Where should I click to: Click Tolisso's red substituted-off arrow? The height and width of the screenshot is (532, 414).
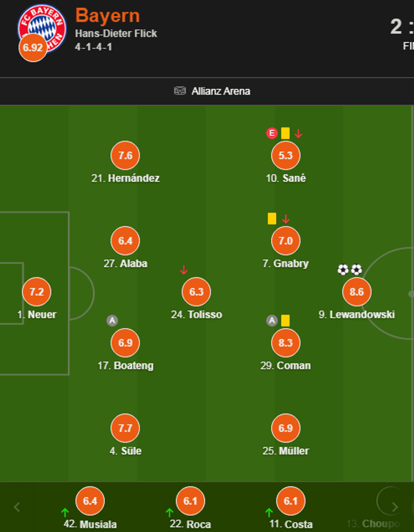tap(183, 270)
